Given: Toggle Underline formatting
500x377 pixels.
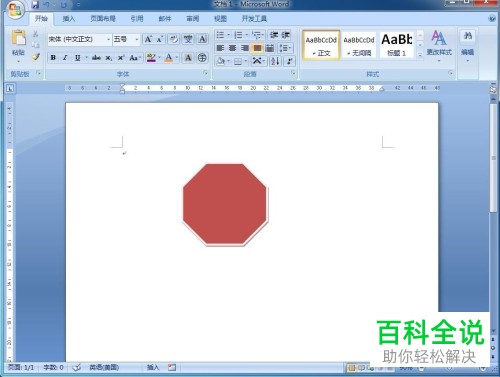Looking at the screenshot, I should pos(78,58).
